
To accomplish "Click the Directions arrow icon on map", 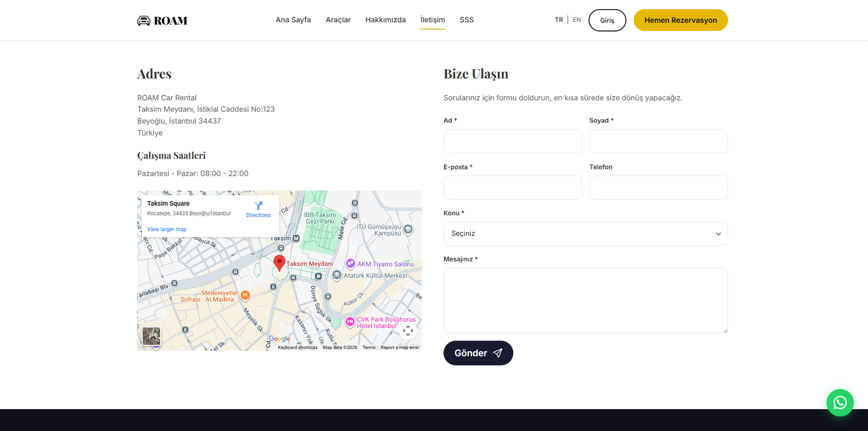I will tap(258, 206).
